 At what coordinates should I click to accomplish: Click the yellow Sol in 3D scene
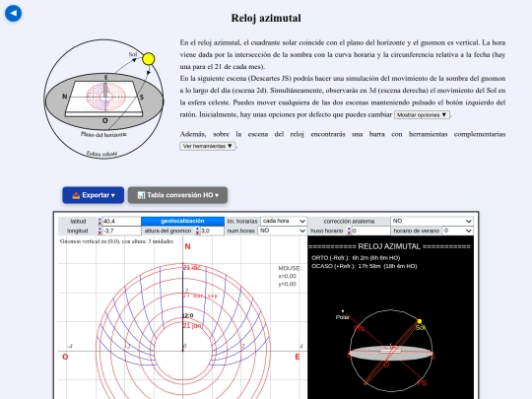pyautogui.click(x=420, y=321)
